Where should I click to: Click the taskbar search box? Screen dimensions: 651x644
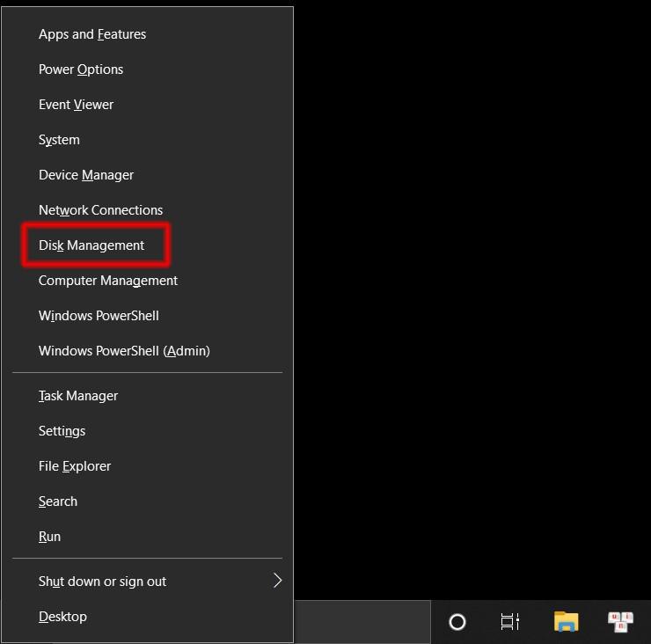click(x=361, y=622)
